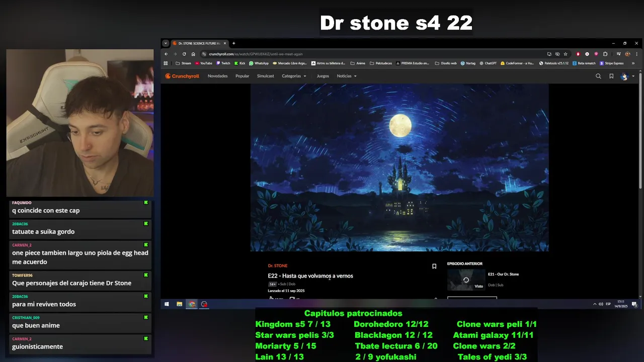Show more bookmarks with the double chevron
Viewport: 644px width, 362px height.
[633, 63]
